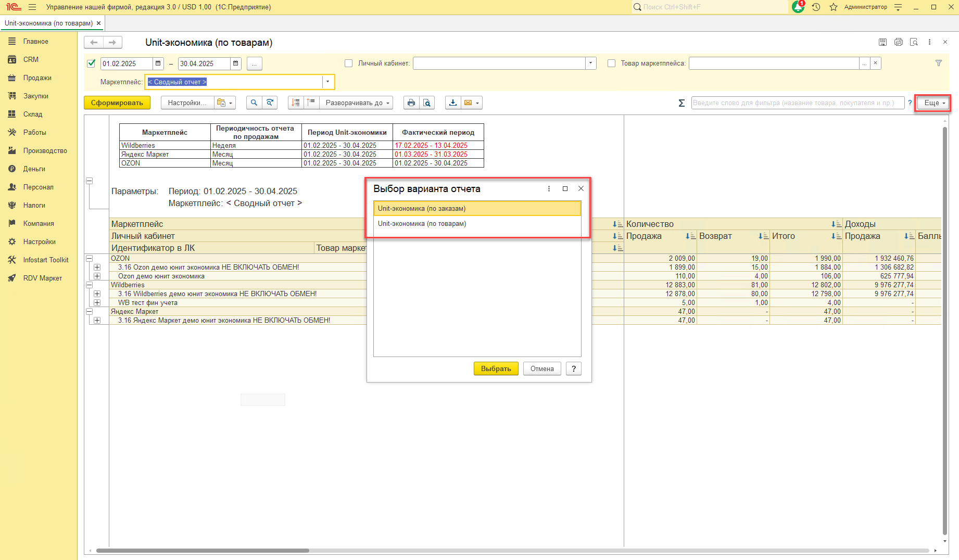
Task: Open the Разворачивать до dropdown
Action: pos(357,103)
